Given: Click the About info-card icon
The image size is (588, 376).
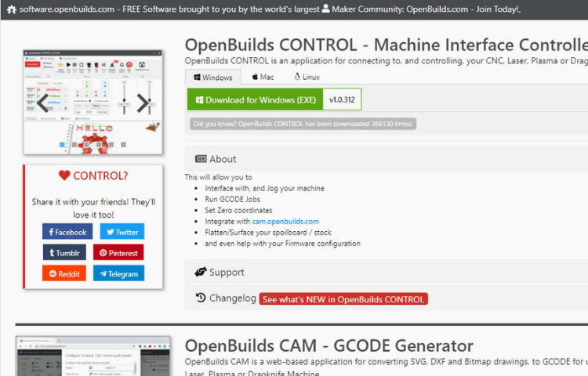Looking at the screenshot, I should (201, 159).
